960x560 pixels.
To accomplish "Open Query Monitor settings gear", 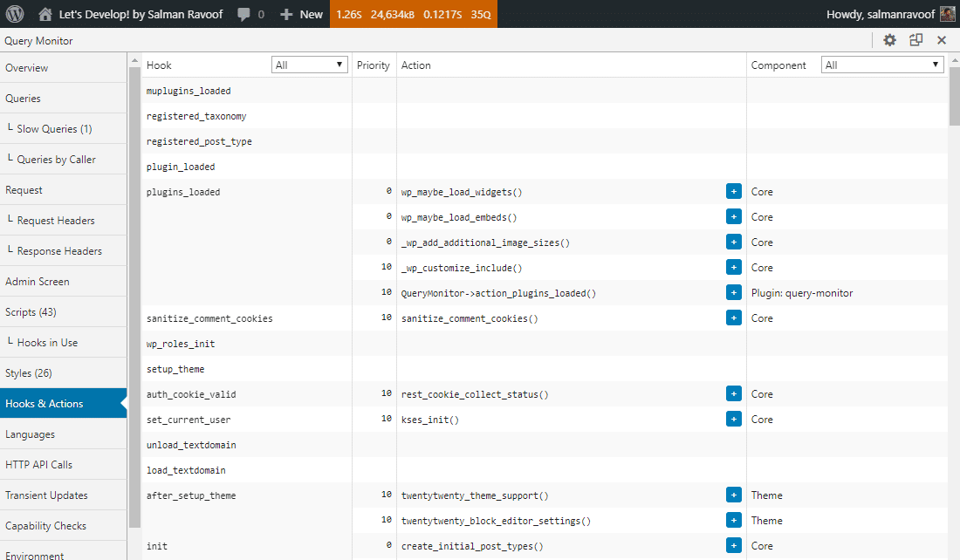I will click(x=889, y=40).
